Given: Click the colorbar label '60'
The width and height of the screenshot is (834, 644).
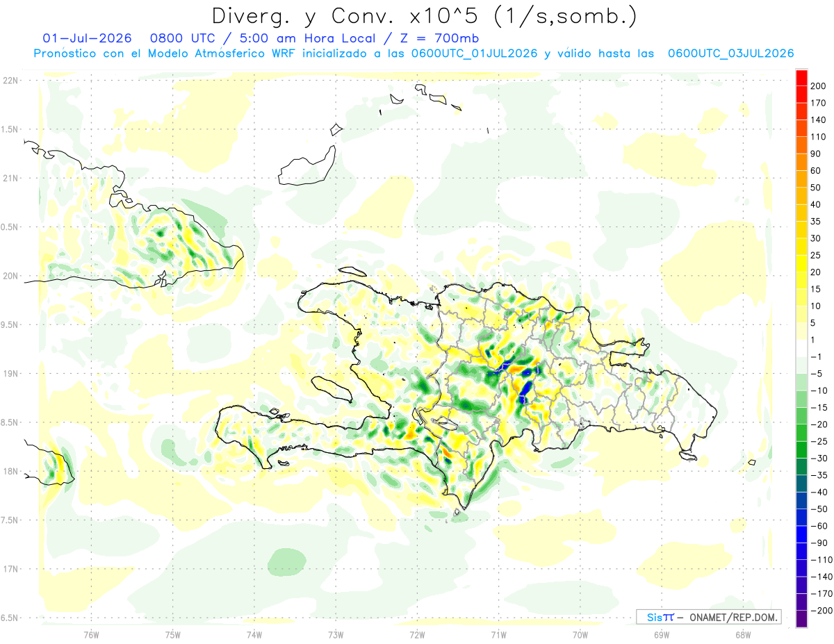Looking at the screenshot, I should pyautogui.click(x=816, y=170).
